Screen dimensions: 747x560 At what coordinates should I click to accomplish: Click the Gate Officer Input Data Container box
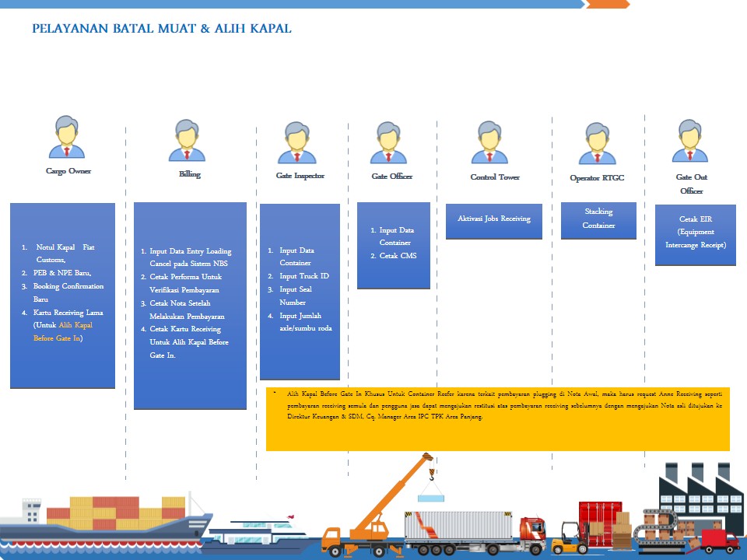pos(393,245)
